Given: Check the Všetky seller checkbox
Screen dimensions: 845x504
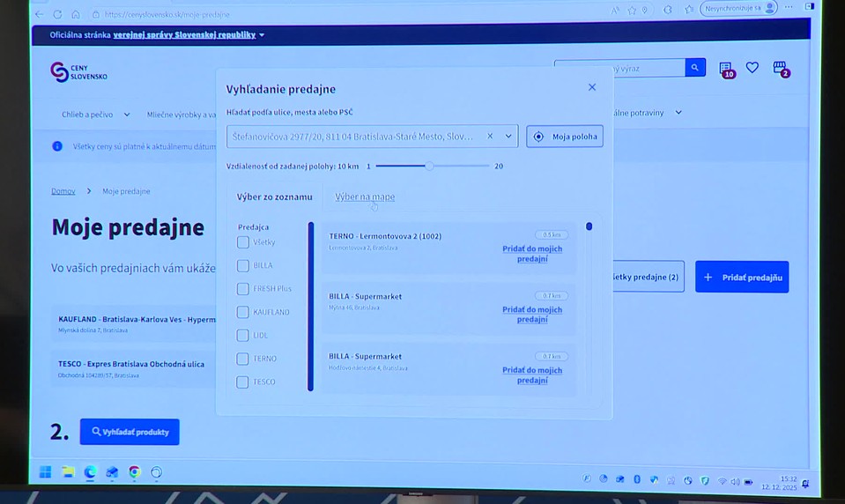Looking at the screenshot, I should (x=243, y=242).
